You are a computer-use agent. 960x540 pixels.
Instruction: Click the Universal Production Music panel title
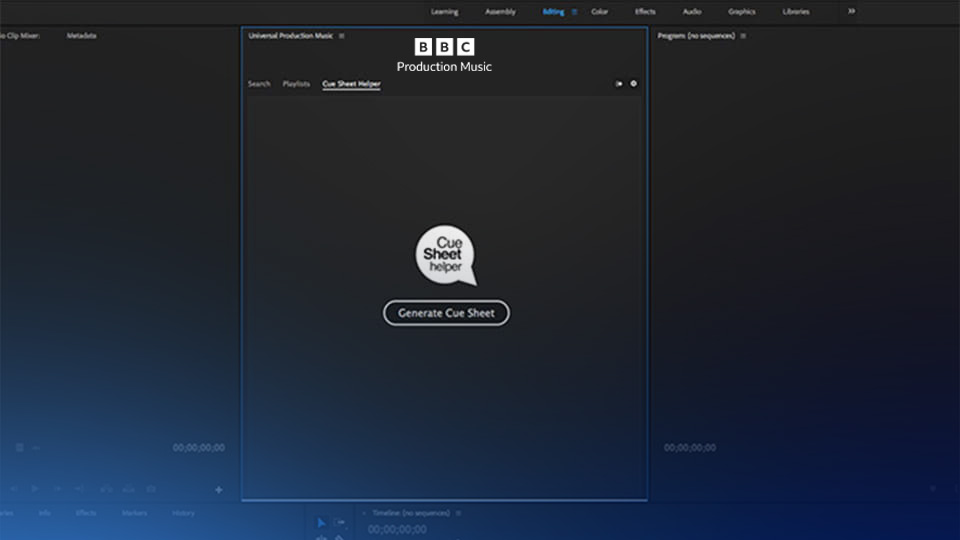pos(291,36)
